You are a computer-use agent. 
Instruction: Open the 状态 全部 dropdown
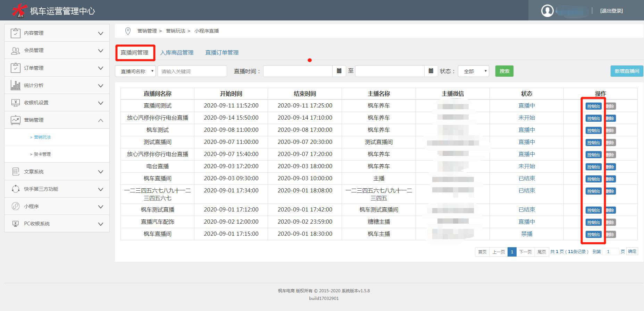(x=474, y=71)
